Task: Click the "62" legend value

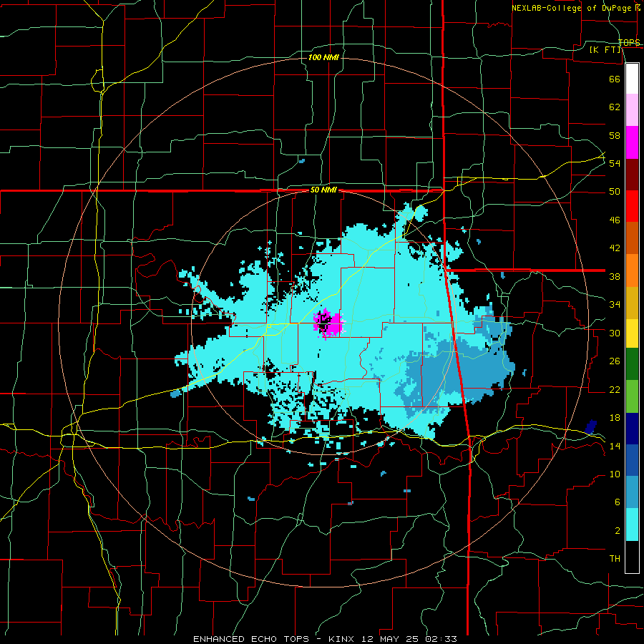Action: pos(615,107)
